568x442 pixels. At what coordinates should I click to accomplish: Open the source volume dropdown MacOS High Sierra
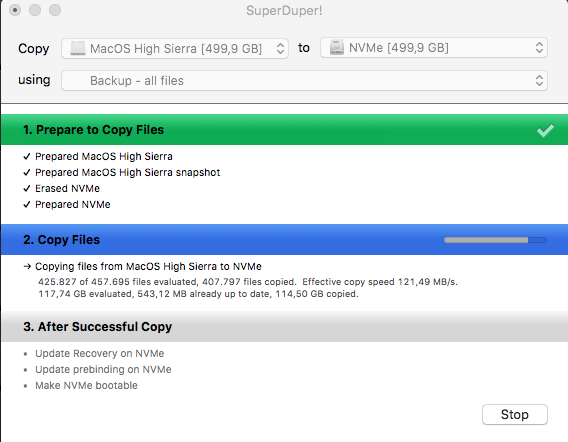tap(175, 49)
